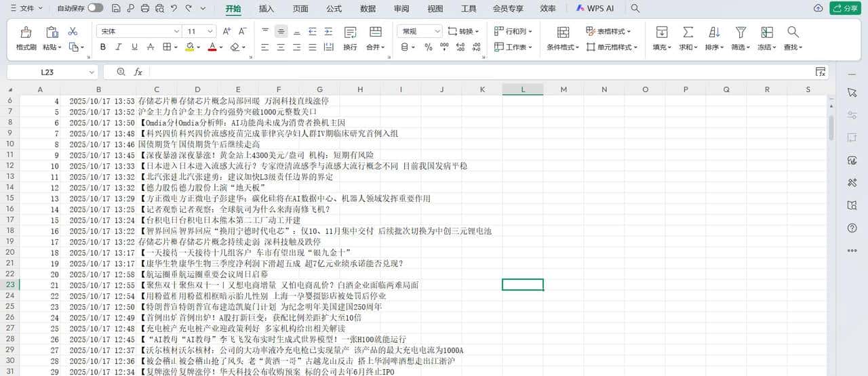Image resolution: width=868 pixels, height=376 pixels.
Task: Switch to the Formulas (公式) tab
Action: coord(334,8)
